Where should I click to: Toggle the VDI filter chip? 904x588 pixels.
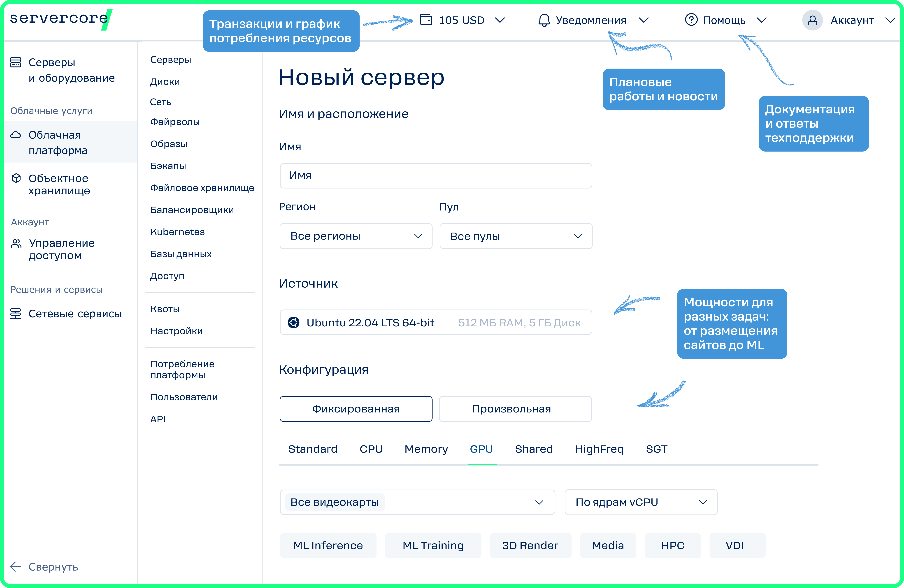point(737,545)
